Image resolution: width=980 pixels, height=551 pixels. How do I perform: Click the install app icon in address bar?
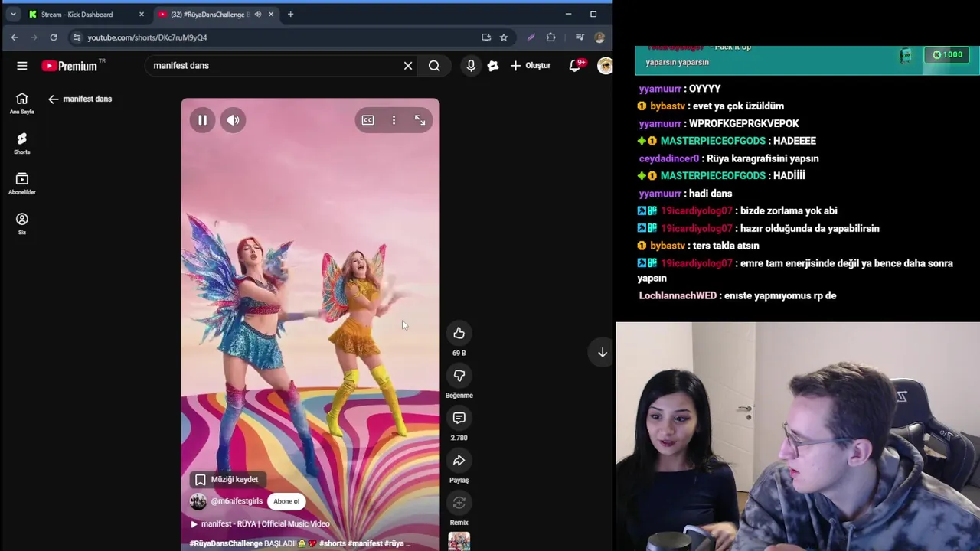486,37
